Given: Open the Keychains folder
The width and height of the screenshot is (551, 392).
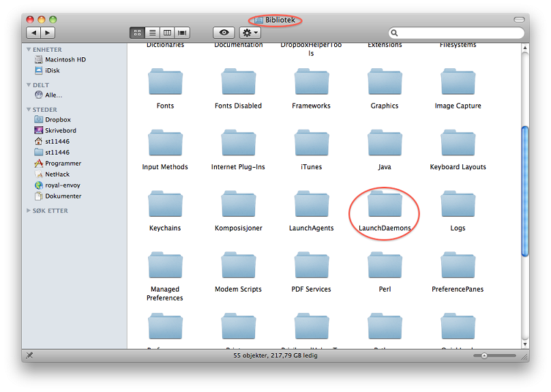Looking at the screenshot, I should (x=165, y=205).
